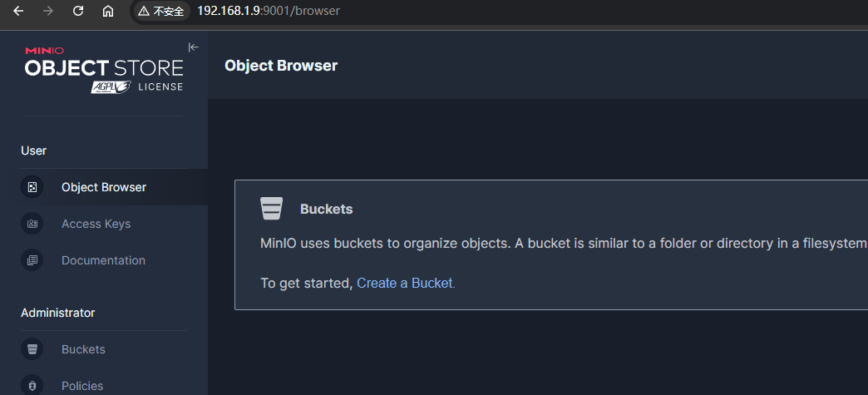Click the browser reload button
The width and height of the screenshot is (868, 395).
(x=78, y=12)
